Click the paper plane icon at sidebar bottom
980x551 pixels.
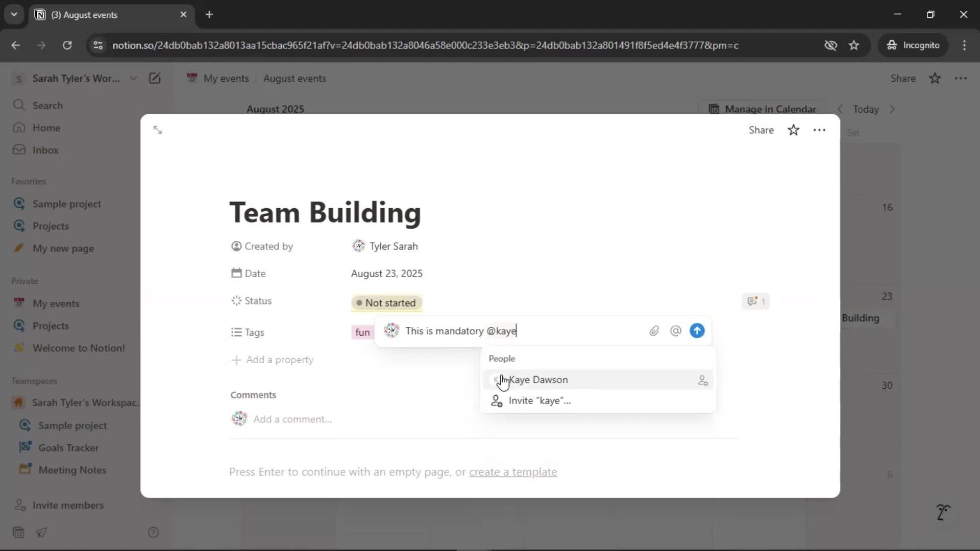41,533
